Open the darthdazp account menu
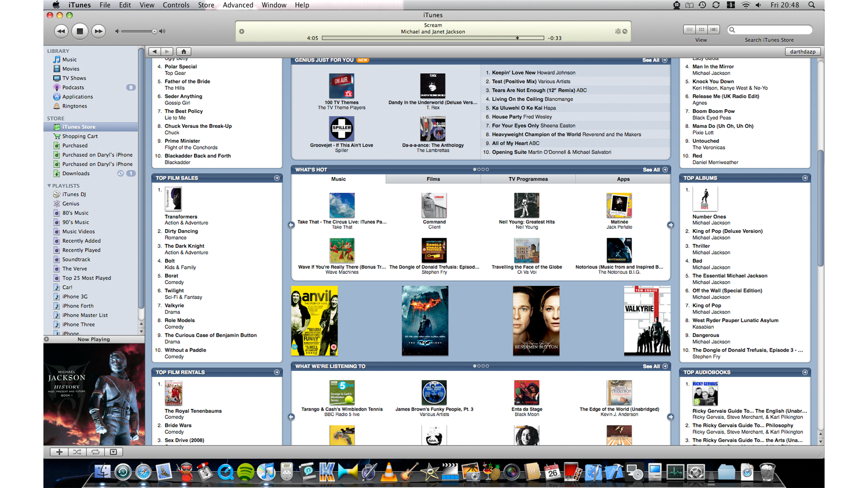This screenshot has height=488, width=868. click(802, 52)
